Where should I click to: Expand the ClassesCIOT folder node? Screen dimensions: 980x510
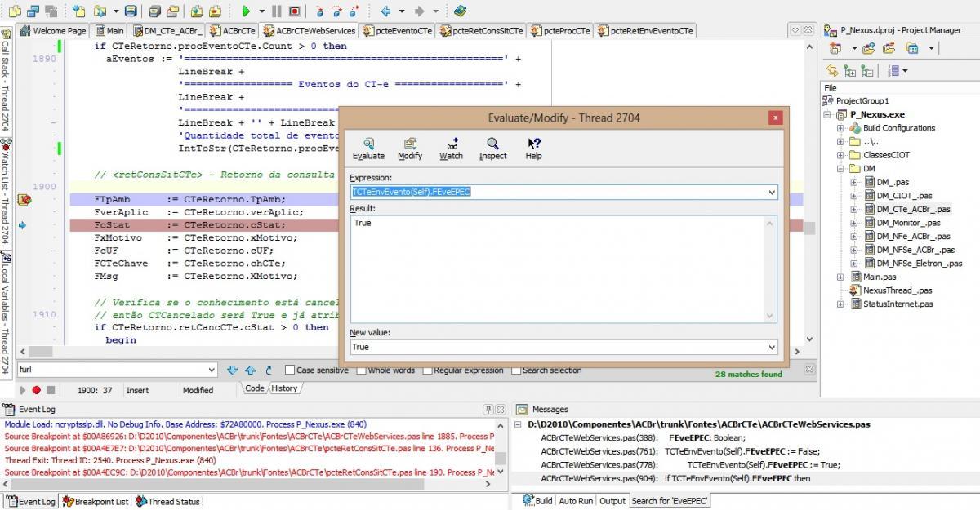click(x=840, y=154)
